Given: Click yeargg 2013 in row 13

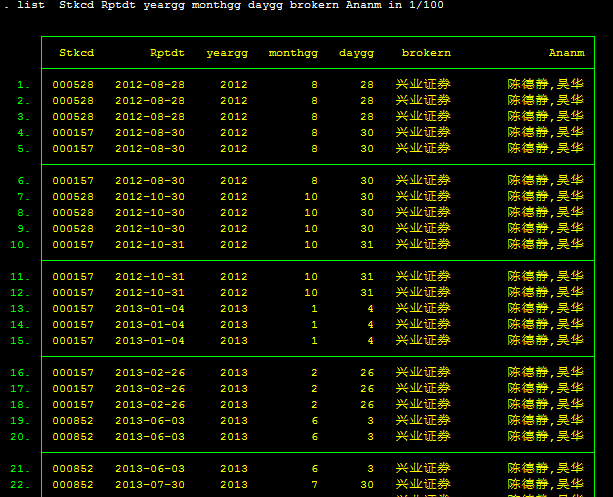Looking at the screenshot, I should click(x=234, y=309).
